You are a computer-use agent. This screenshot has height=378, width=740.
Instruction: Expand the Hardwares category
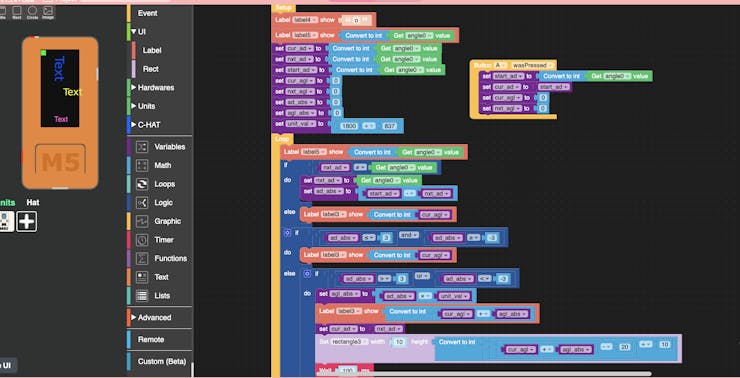coord(155,87)
